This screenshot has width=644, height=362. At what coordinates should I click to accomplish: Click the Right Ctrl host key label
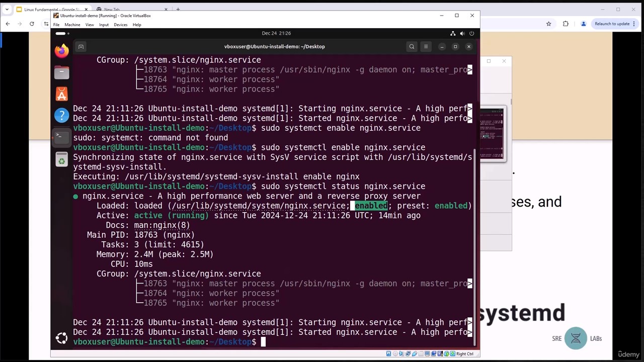[x=465, y=354]
